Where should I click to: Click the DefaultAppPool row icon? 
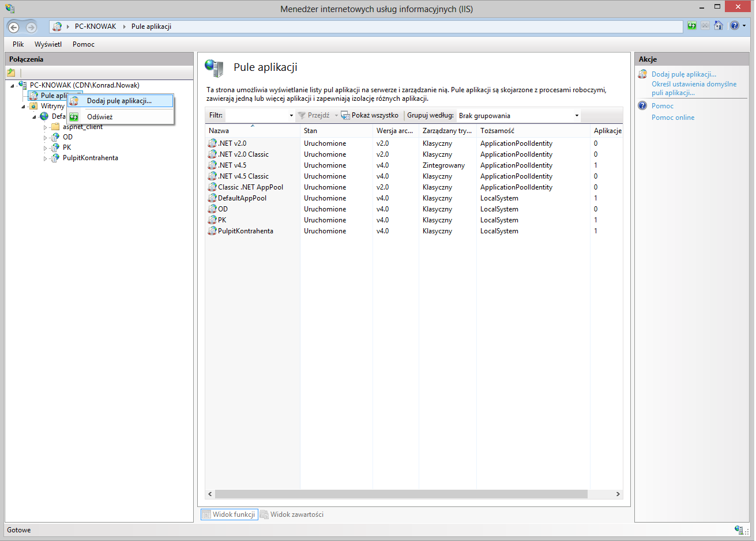click(x=212, y=198)
